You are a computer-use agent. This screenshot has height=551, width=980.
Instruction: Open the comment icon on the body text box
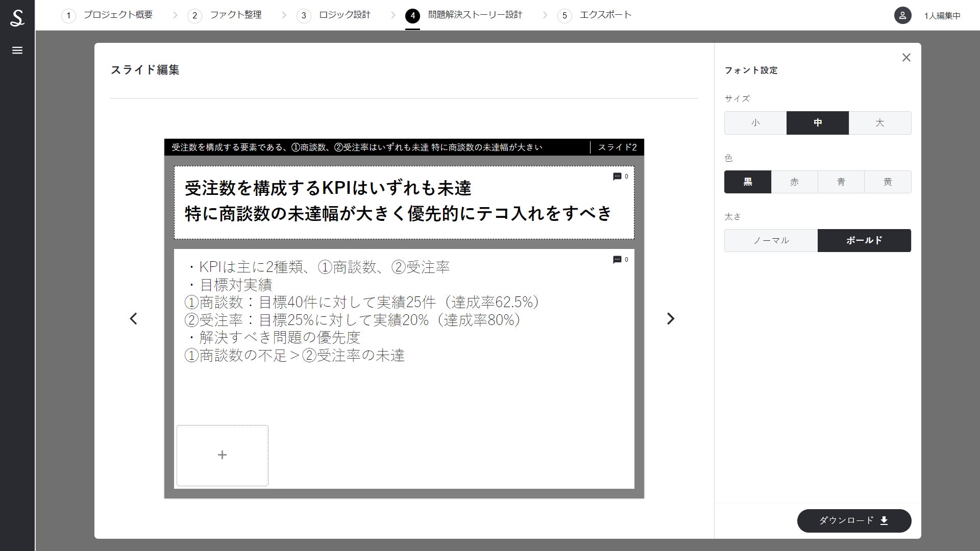click(x=617, y=260)
